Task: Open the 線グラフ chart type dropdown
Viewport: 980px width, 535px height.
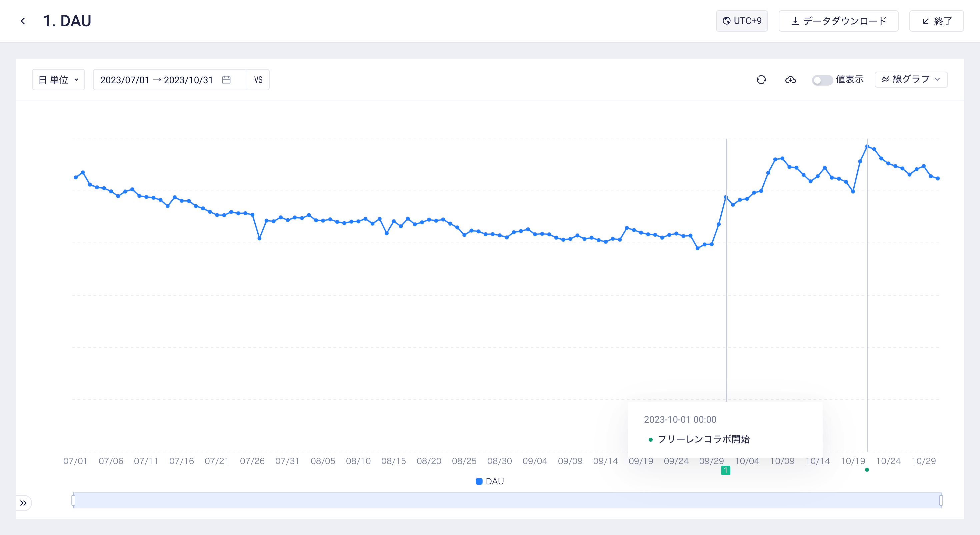Action: [911, 80]
